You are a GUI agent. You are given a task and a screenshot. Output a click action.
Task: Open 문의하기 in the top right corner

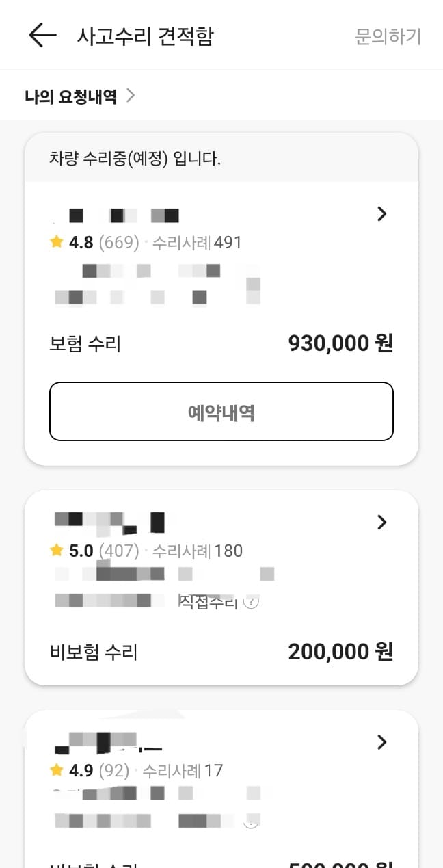click(388, 38)
